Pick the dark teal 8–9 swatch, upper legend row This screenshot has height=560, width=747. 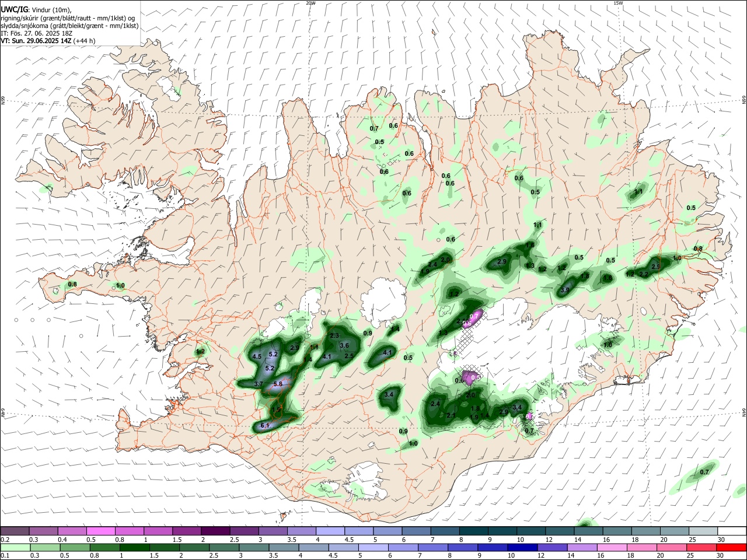click(x=473, y=531)
